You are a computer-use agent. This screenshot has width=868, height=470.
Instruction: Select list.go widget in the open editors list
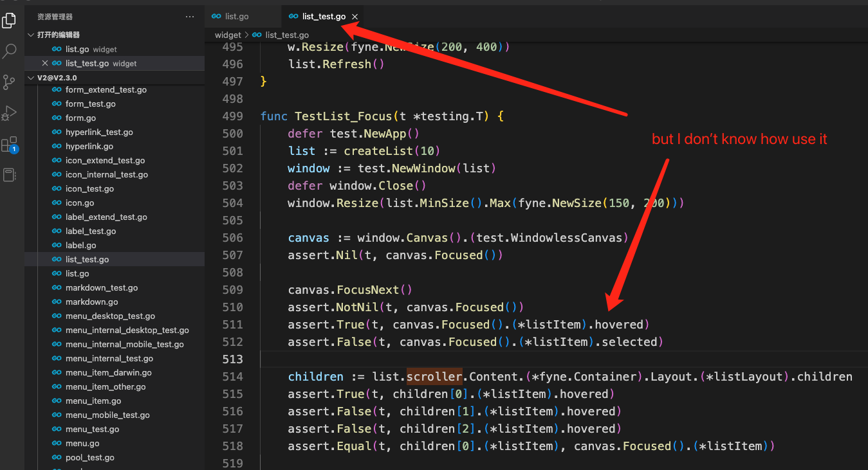point(115,50)
